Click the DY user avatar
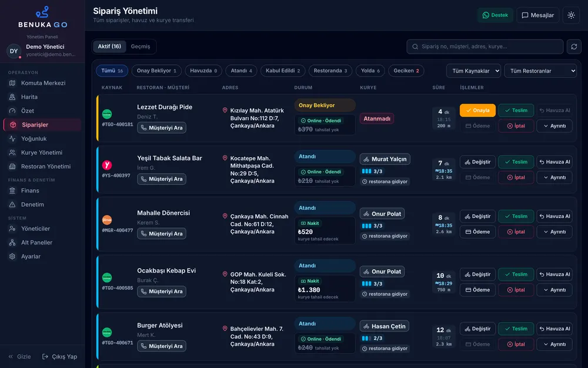The image size is (588, 368). coord(14,51)
